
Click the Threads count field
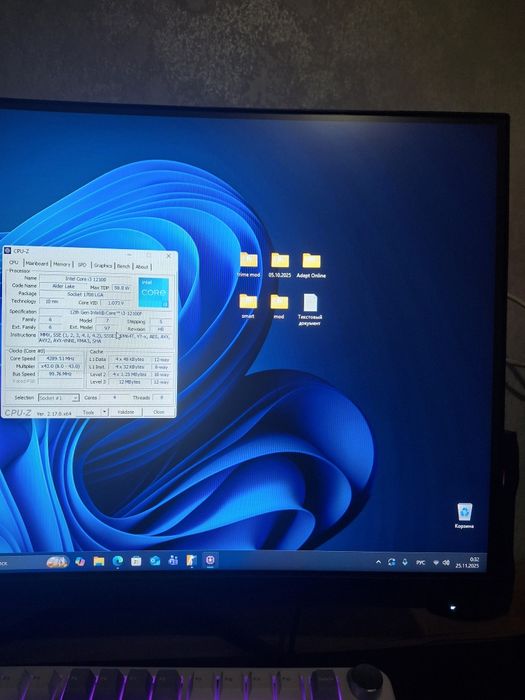(x=161, y=397)
